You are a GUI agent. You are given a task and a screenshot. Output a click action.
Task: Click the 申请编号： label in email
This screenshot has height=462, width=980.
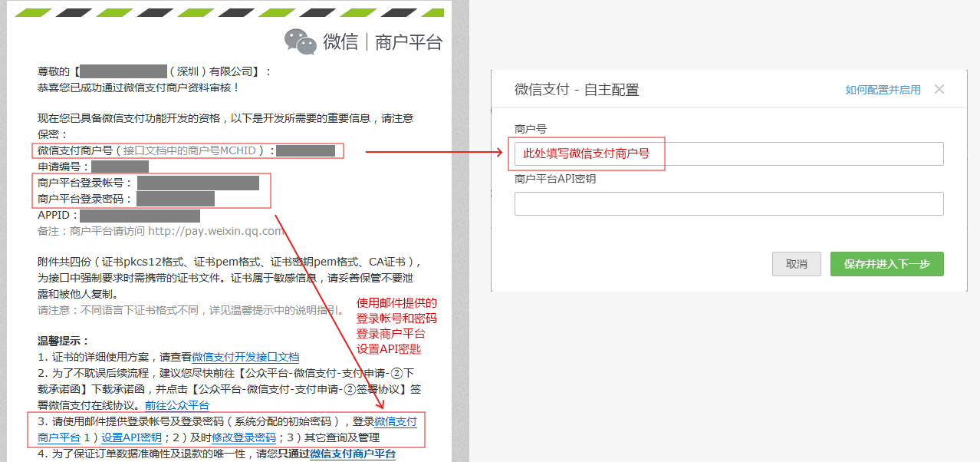[64, 167]
